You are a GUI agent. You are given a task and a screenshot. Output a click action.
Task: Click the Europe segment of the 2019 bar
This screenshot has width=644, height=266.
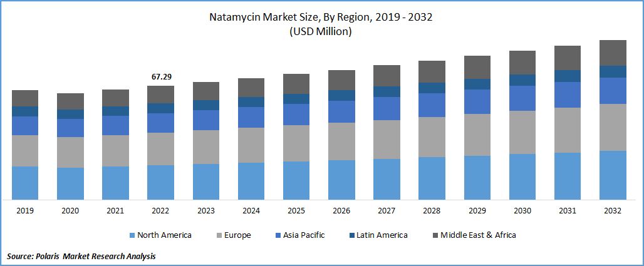click(25, 151)
